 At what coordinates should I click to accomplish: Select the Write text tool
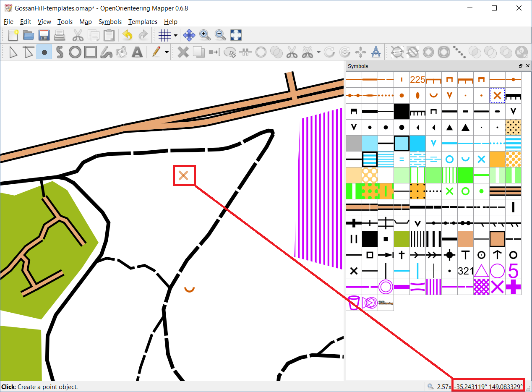(137, 52)
